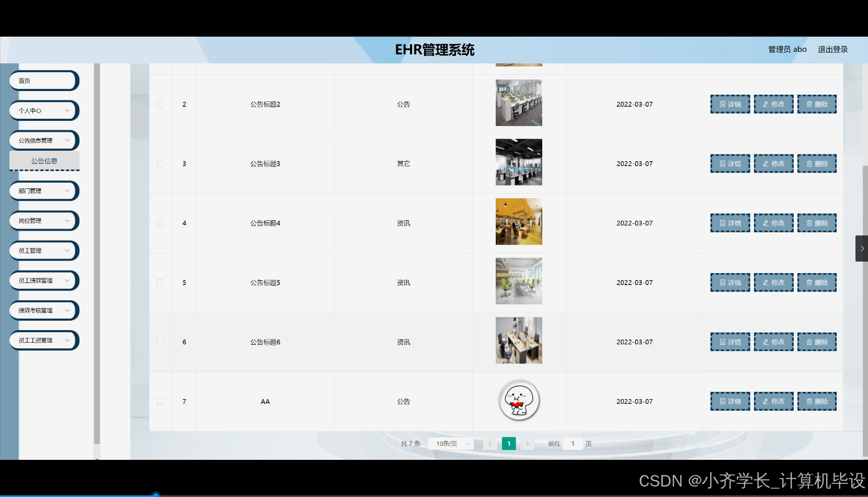Expand the 部门管理 sidebar section

tap(43, 191)
